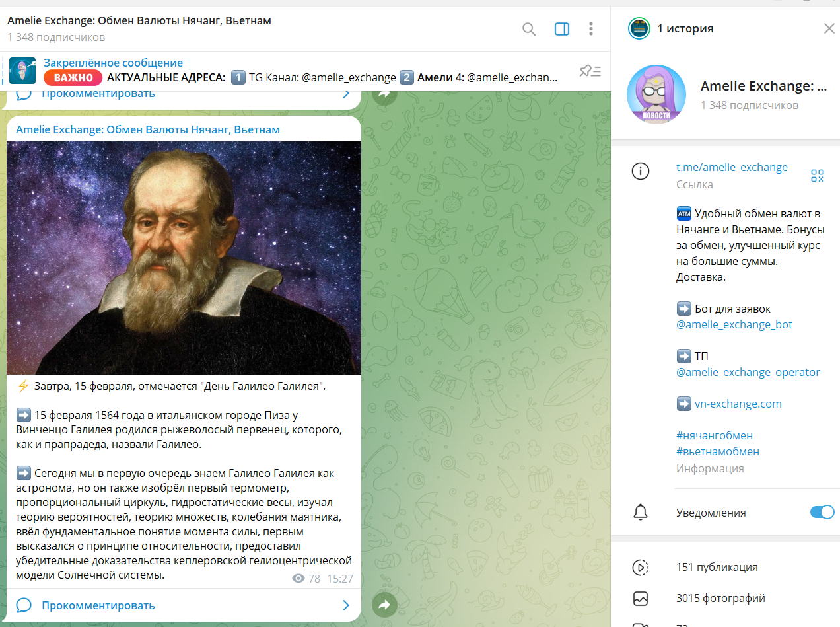
Task: Click the #вьетнамобмен hashtag
Action: [x=718, y=451]
